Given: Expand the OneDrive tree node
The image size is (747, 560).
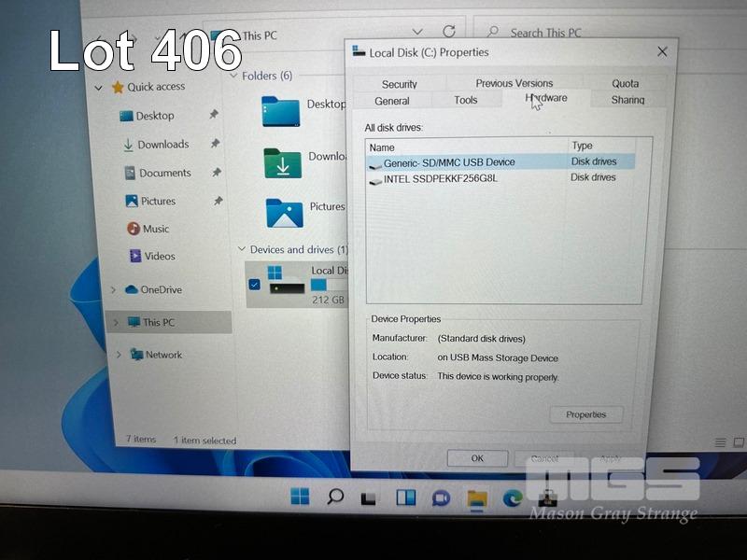Looking at the screenshot, I should tap(116, 290).
